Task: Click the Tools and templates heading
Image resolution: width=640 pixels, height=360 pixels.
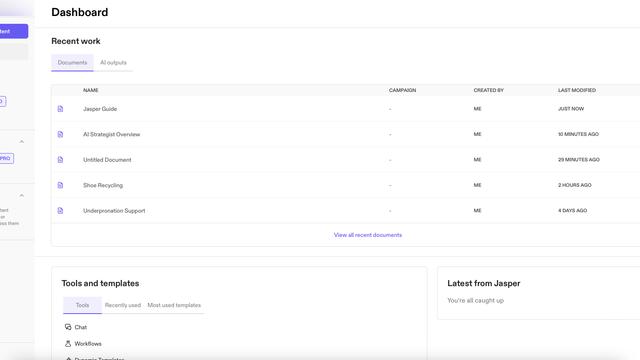Action: coord(100,283)
